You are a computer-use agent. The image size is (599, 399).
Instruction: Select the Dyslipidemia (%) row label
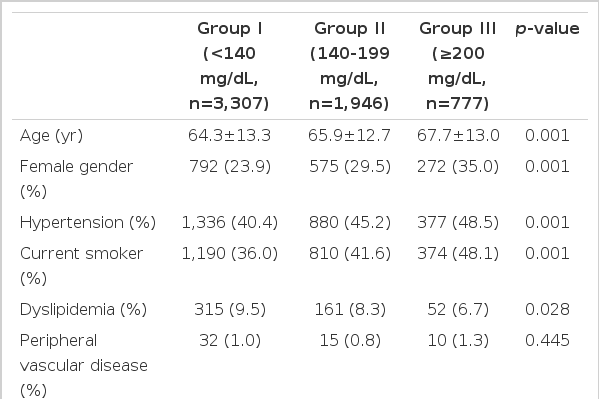pos(83,309)
